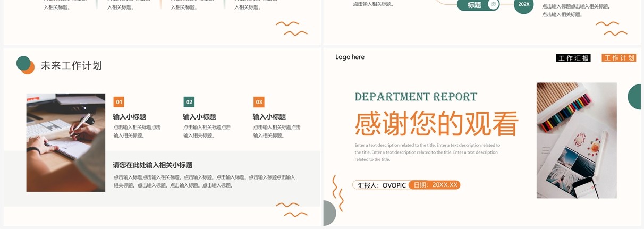
Task: Select the hand writing on notebook photo
Action: point(66,142)
